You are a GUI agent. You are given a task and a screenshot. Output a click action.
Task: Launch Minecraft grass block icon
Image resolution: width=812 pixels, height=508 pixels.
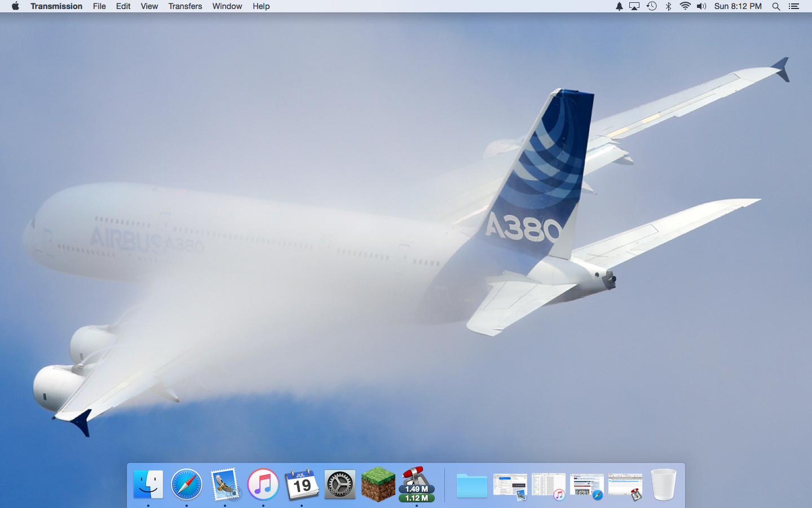pos(378,484)
